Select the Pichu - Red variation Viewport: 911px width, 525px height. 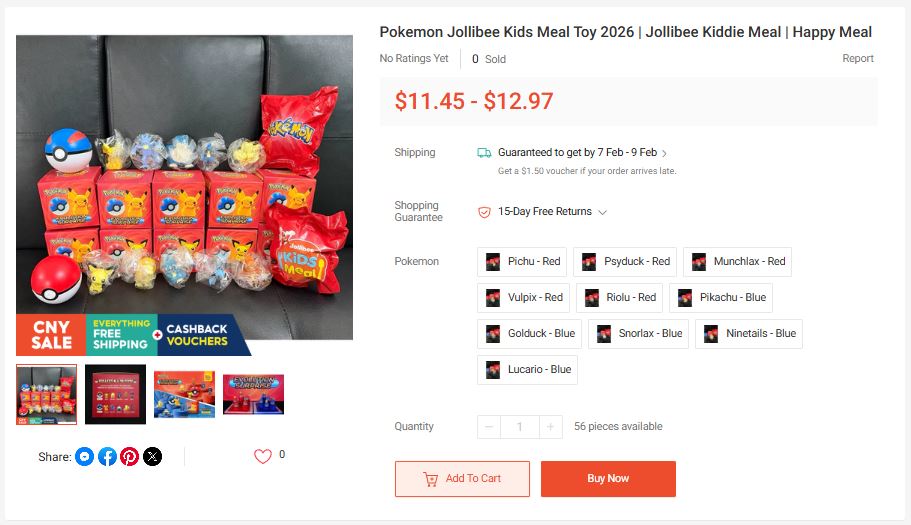tap(522, 261)
